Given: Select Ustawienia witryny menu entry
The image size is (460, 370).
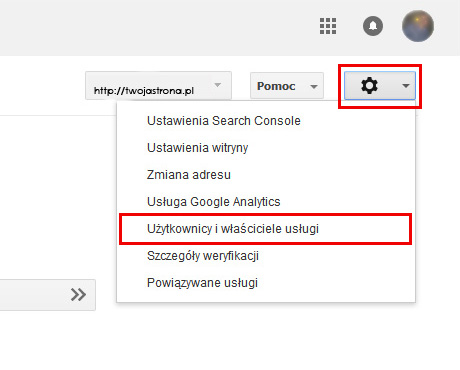Looking at the screenshot, I should coord(198,148).
